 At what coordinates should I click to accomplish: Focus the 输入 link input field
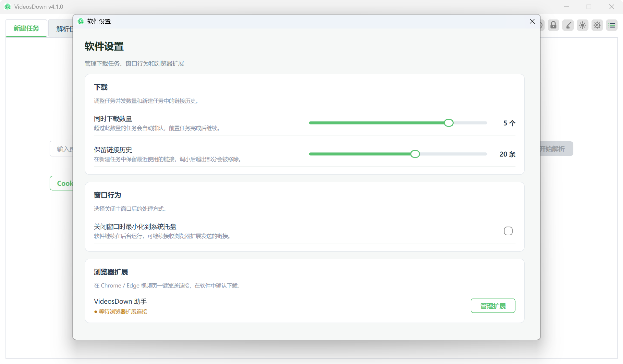[62, 149]
